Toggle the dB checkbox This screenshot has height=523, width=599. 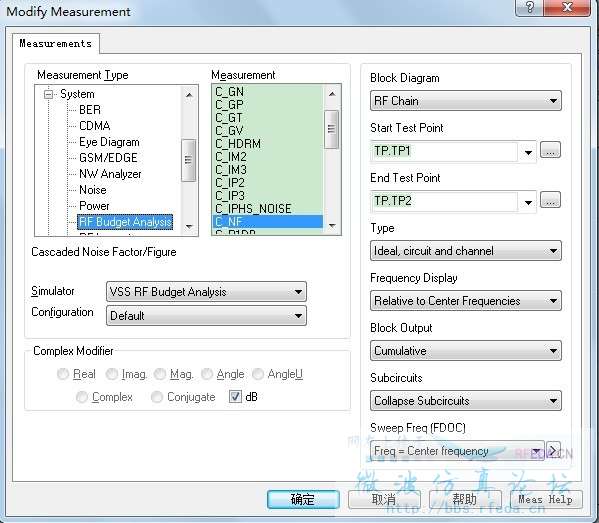pyautogui.click(x=235, y=397)
